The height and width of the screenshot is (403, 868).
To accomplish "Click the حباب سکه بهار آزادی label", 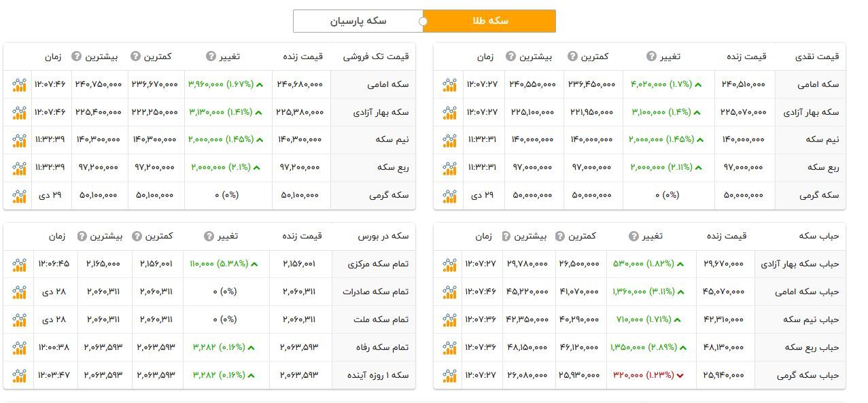I will click(801, 264).
